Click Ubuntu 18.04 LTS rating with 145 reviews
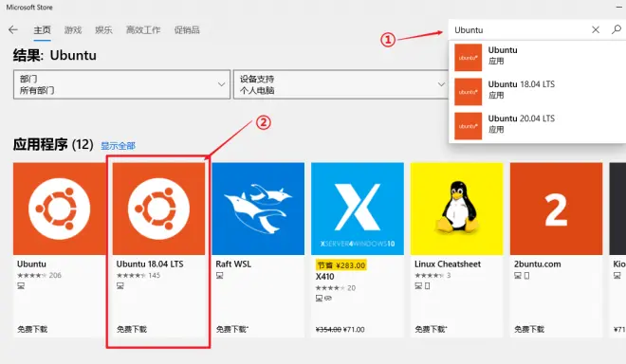626x364 pixels. coord(138,275)
